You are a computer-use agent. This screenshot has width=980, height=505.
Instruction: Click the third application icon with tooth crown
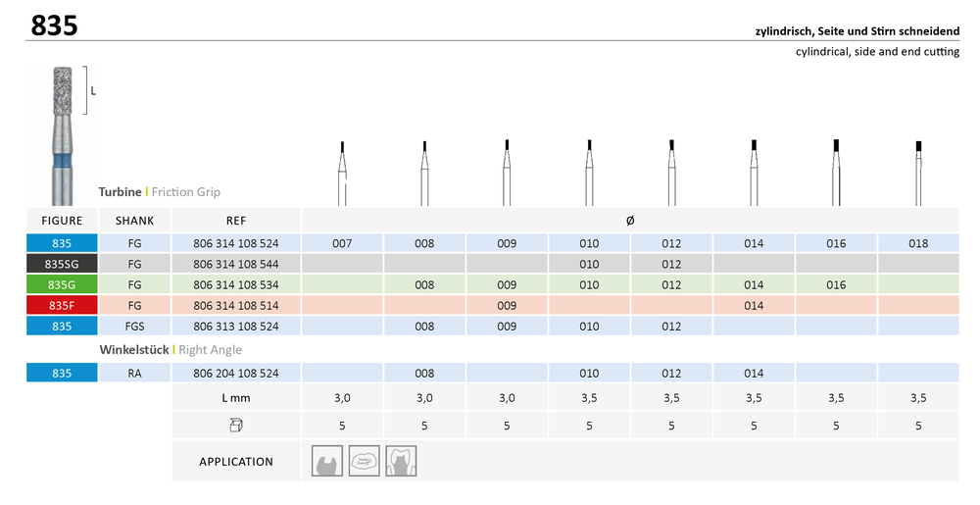[400, 461]
